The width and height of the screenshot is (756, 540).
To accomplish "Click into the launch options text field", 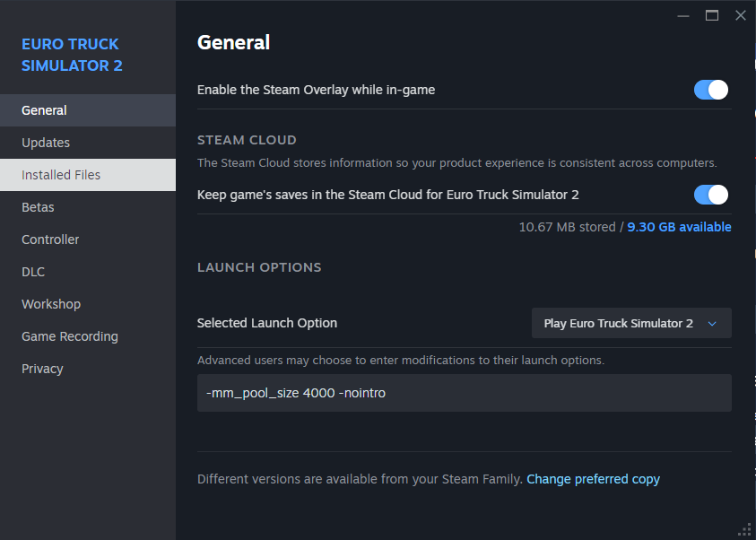I will [x=464, y=393].
